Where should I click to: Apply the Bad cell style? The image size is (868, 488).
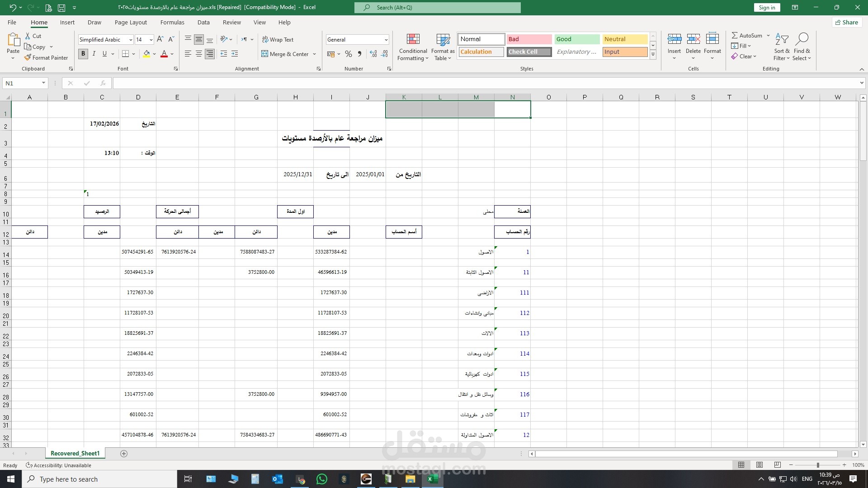(x=529, y=39)
